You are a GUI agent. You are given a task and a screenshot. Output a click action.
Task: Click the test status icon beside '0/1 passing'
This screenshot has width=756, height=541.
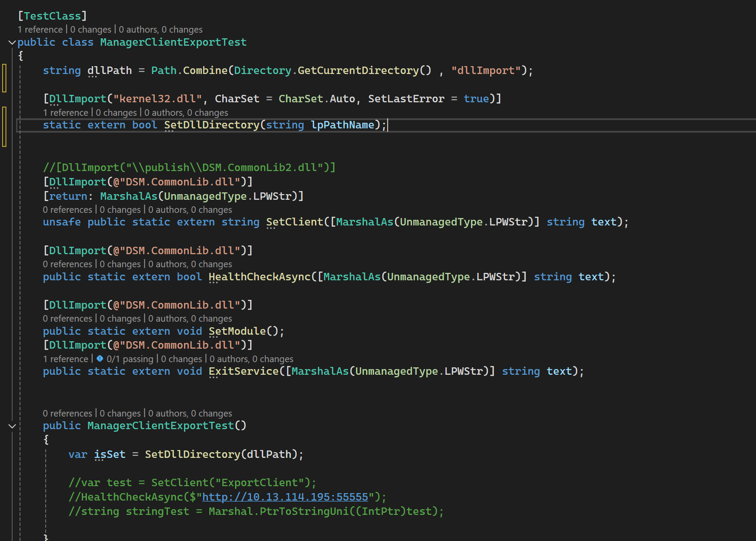click(x=100, y=359)
